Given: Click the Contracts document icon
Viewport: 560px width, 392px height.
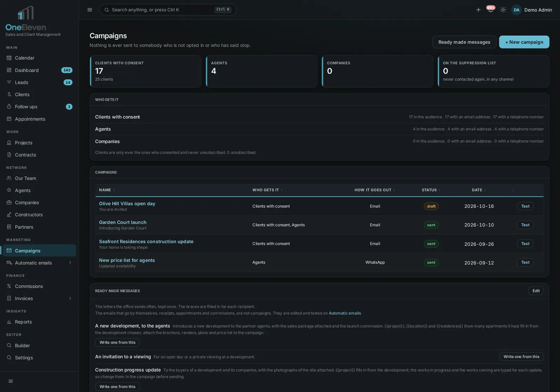Looking at the screenshot, I should 9,155.
